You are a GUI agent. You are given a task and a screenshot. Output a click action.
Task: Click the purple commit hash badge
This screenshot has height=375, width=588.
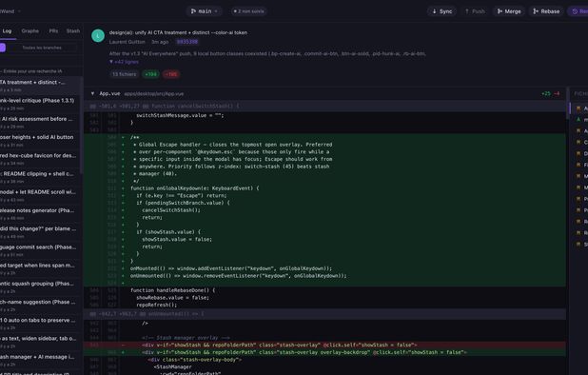pos(187,42)
